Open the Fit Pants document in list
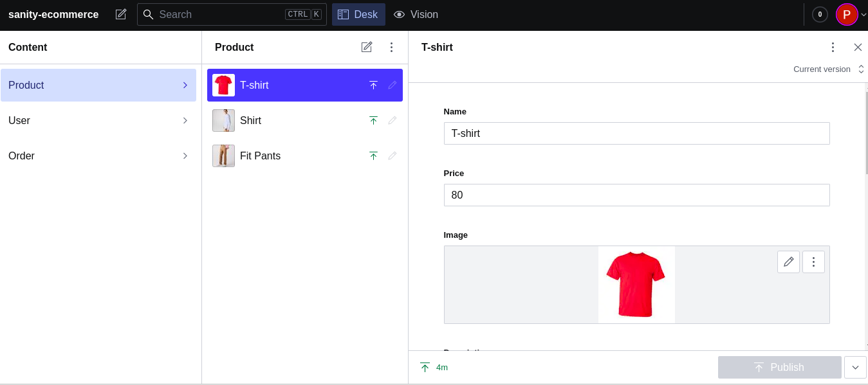 305,156
